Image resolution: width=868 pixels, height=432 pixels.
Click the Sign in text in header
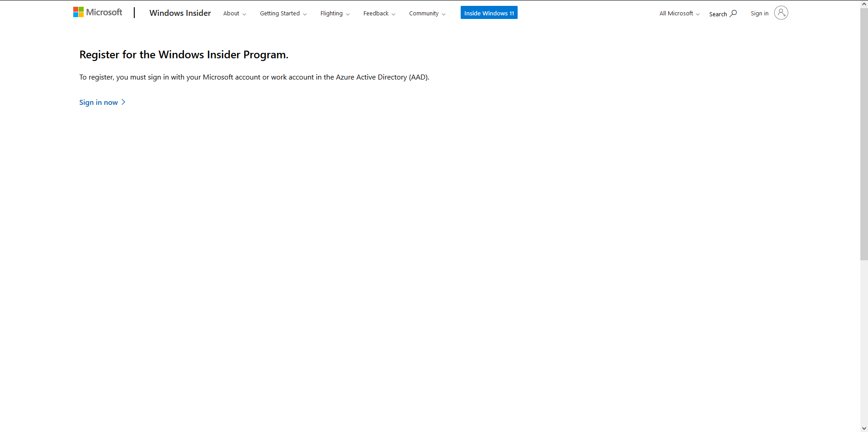(759, 14)
